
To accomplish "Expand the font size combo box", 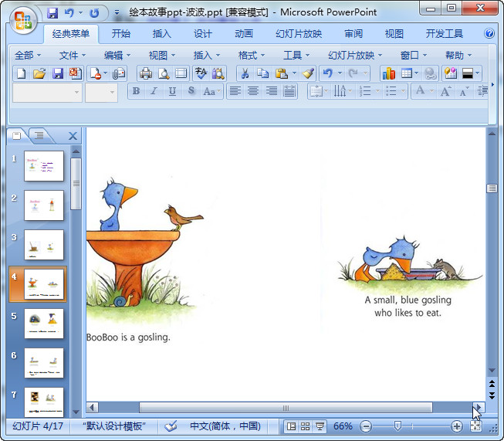I will (x=112, y=93).
